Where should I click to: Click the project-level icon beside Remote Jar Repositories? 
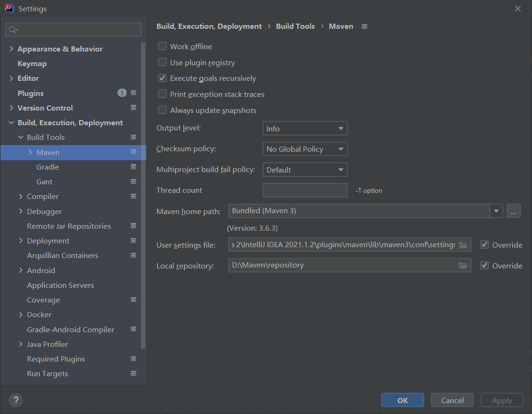click(133, 225)
